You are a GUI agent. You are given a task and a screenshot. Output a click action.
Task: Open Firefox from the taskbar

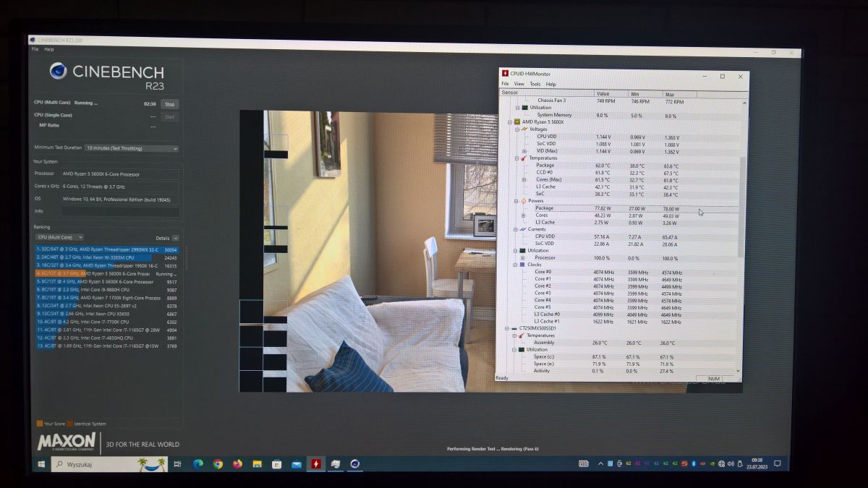[x=237, y=464]
